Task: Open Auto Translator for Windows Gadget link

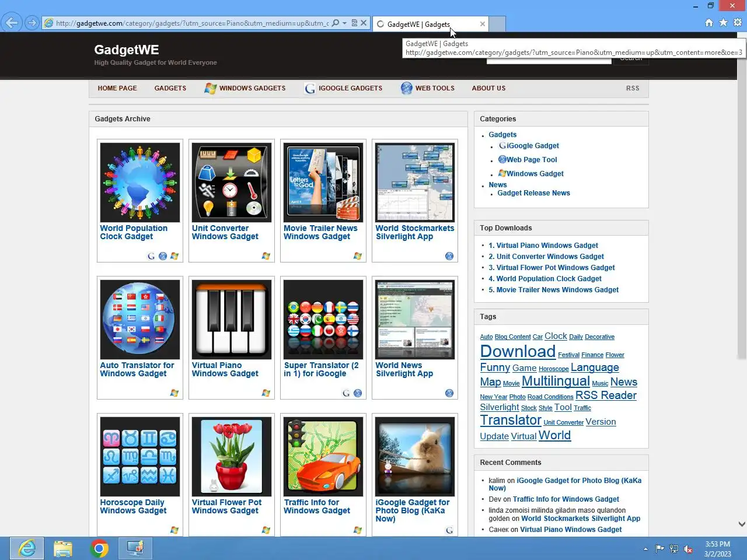Action: click(137, 369)
